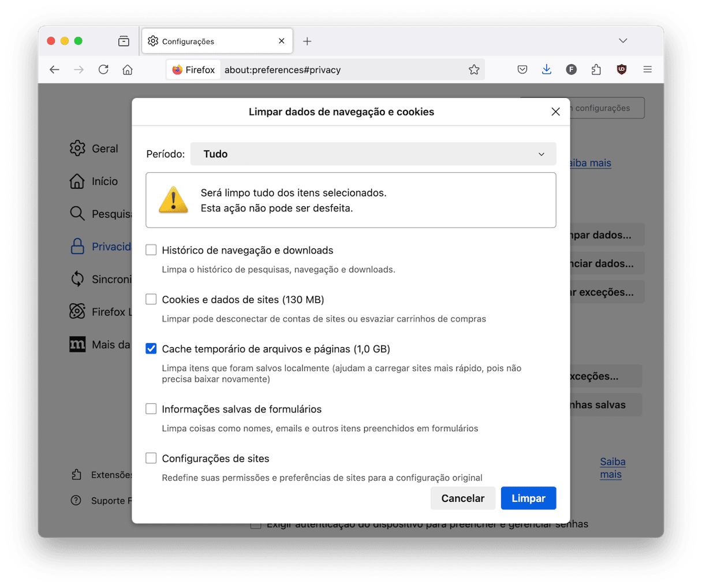
Task: Open the Sincronização settings section
Action: point(100,279)
